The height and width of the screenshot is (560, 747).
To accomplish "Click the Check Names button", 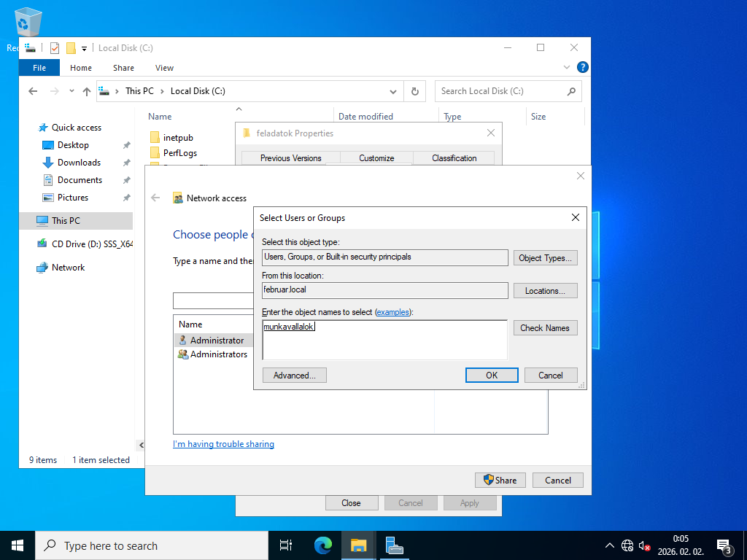I will (545, 327).
